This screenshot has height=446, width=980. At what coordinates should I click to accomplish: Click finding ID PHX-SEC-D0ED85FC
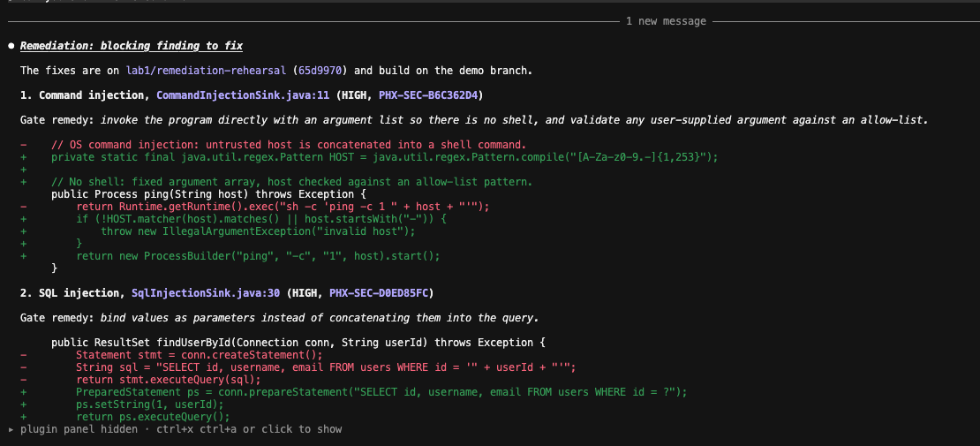point(379,292)
